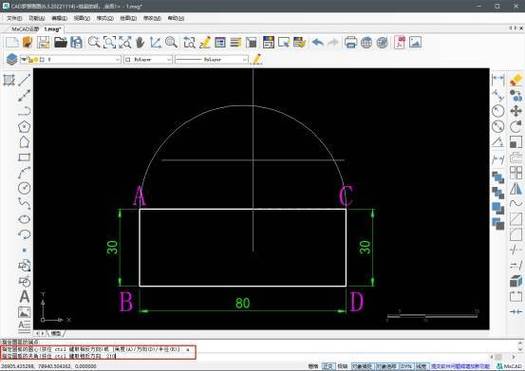Open the layer name dropdown
Screen dimensions: 525x371
(x=70, y=60)
